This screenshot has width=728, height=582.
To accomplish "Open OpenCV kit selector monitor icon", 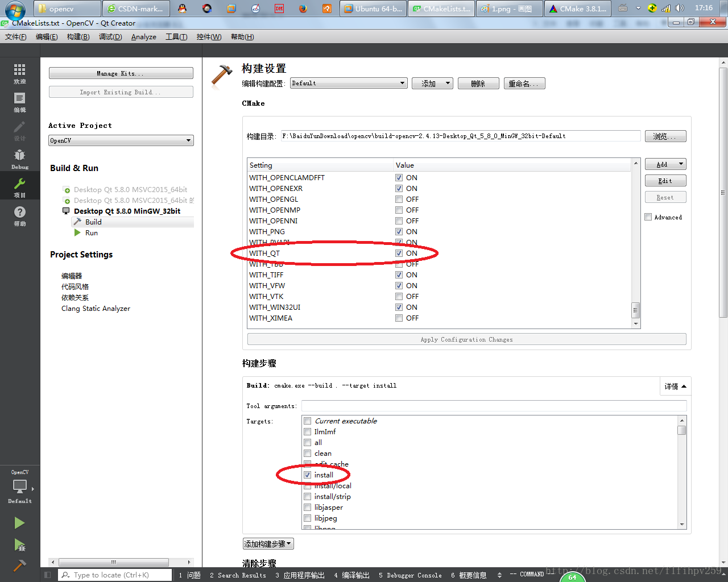I will coord(20,487).
